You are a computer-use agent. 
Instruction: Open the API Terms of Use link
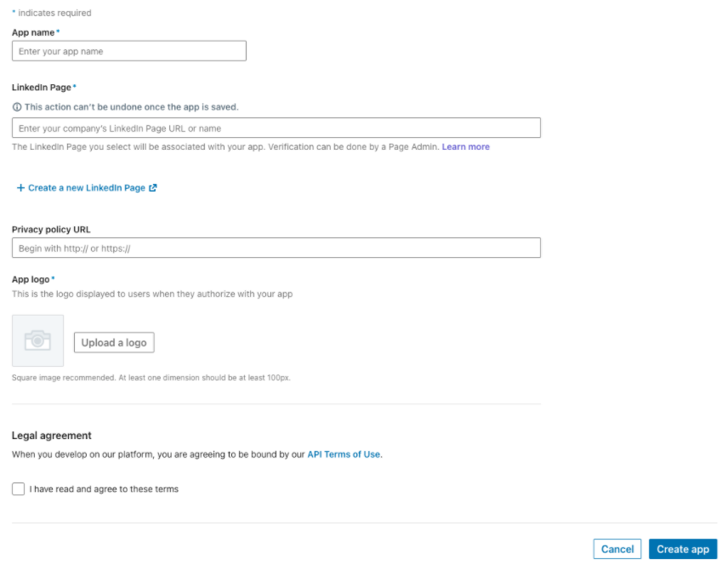click(344, 454)
